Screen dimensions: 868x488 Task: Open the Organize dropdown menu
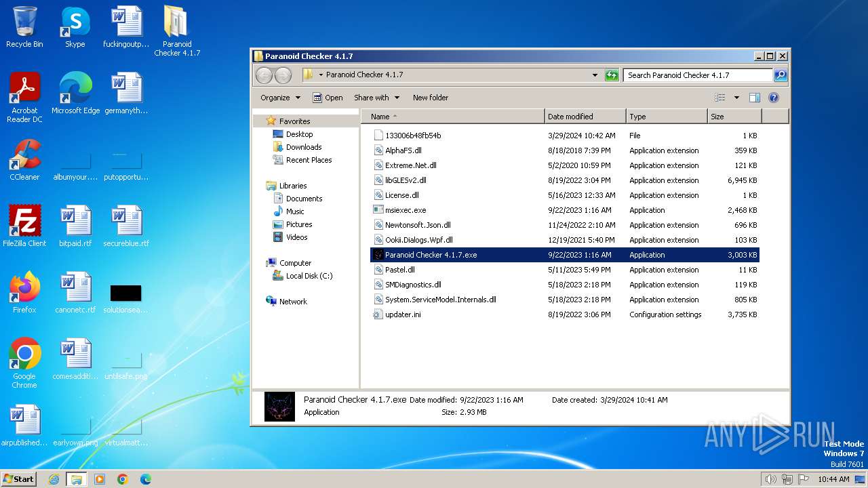coord(280,98)
